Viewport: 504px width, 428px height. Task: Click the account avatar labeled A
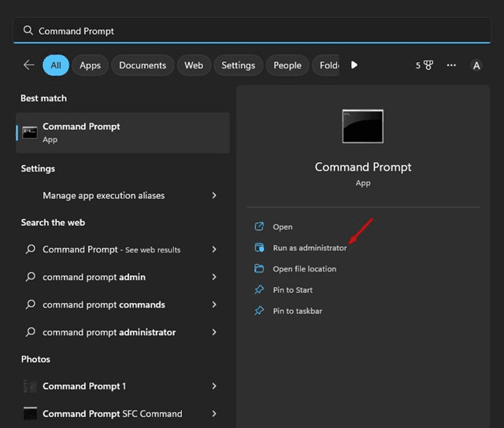pos(476,65)
